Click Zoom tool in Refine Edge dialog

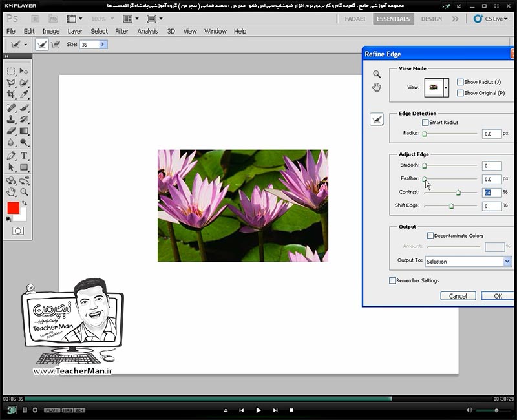click(x=377, y=74)
